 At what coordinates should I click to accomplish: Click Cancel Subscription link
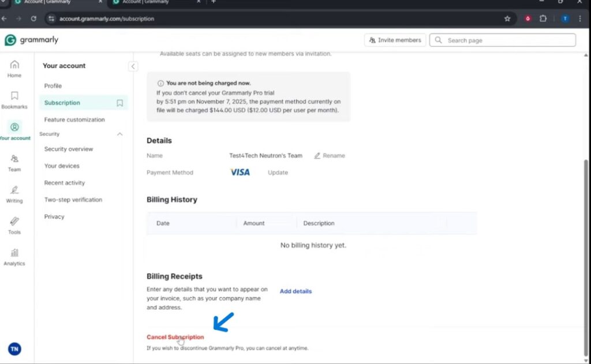(175, 337)
